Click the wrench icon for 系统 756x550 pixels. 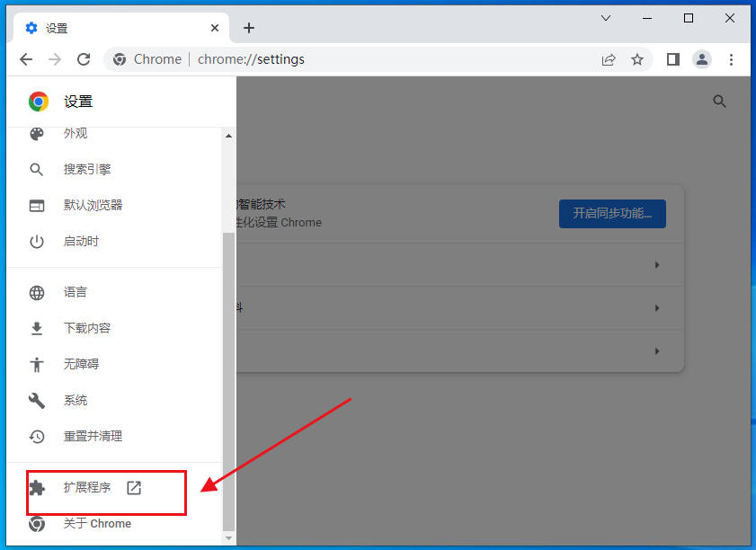tap(37, 401)
